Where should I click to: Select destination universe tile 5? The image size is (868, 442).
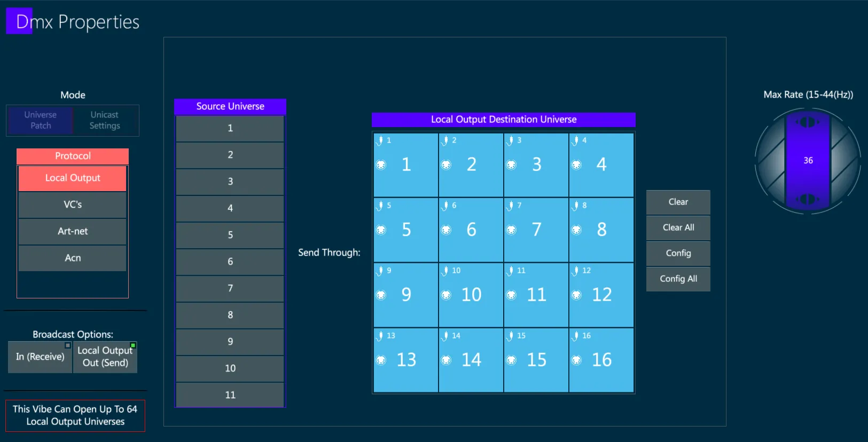pyautogui.click(x=406, y=230)
